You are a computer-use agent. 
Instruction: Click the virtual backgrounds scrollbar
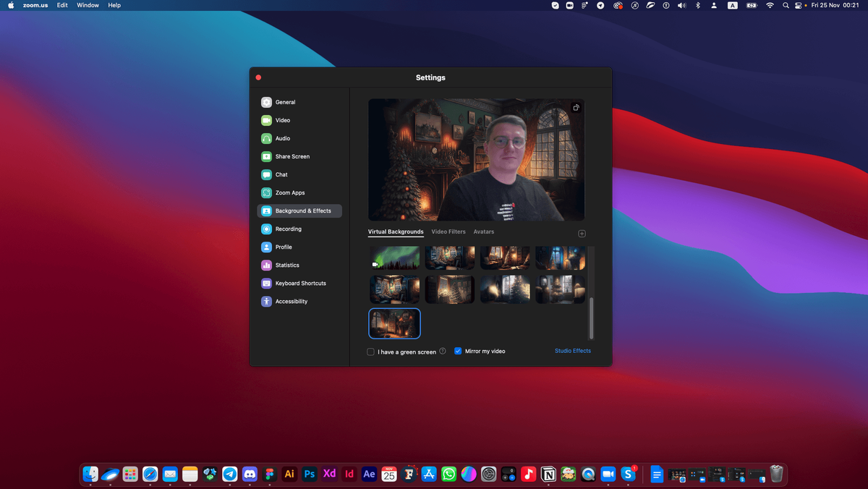591,318
